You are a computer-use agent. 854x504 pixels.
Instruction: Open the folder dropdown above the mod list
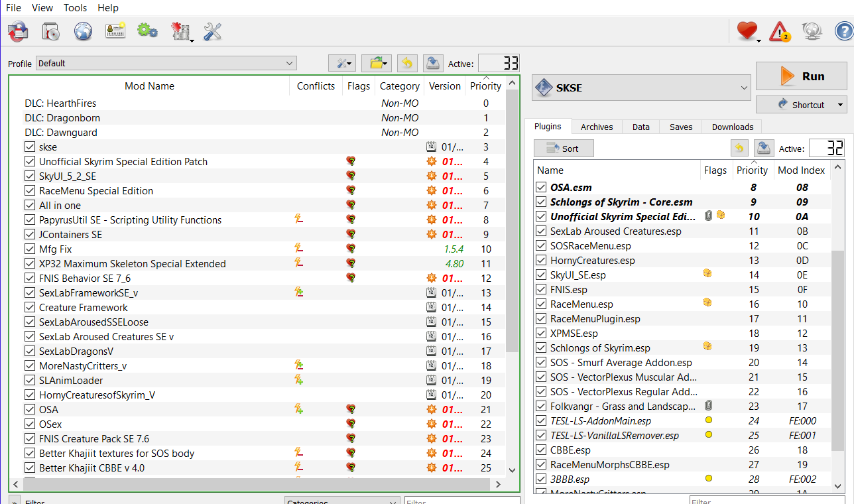tap(377, 63)
